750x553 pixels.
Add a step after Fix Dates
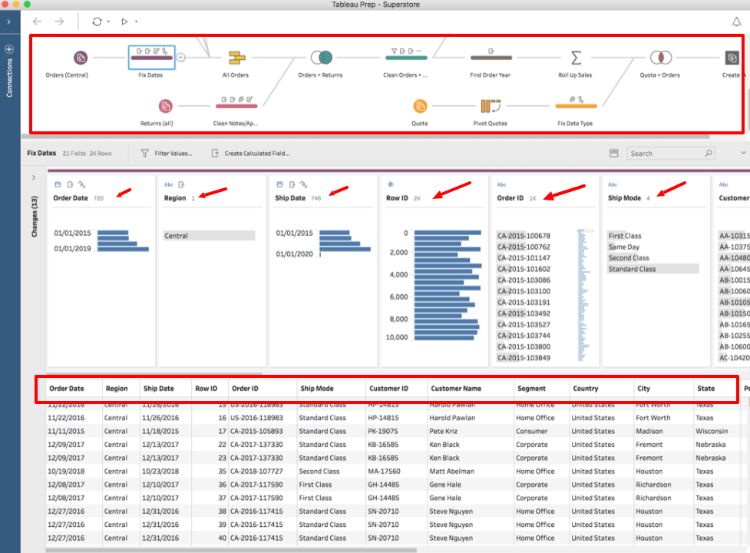181,57
